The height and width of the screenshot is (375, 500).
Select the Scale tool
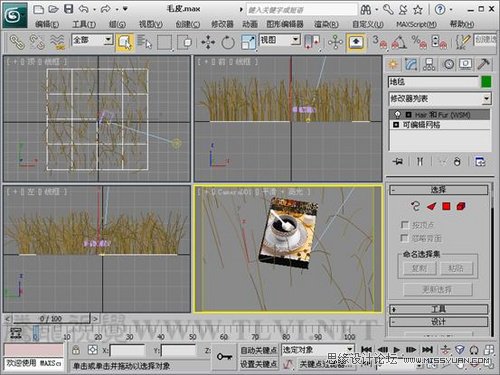click(x=248, y=42)
